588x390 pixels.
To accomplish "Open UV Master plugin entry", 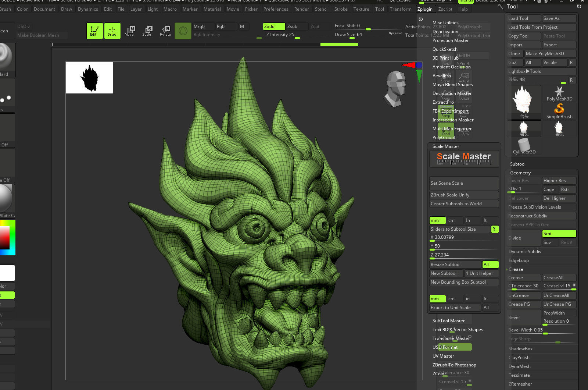I will click(x=443, y=356).
